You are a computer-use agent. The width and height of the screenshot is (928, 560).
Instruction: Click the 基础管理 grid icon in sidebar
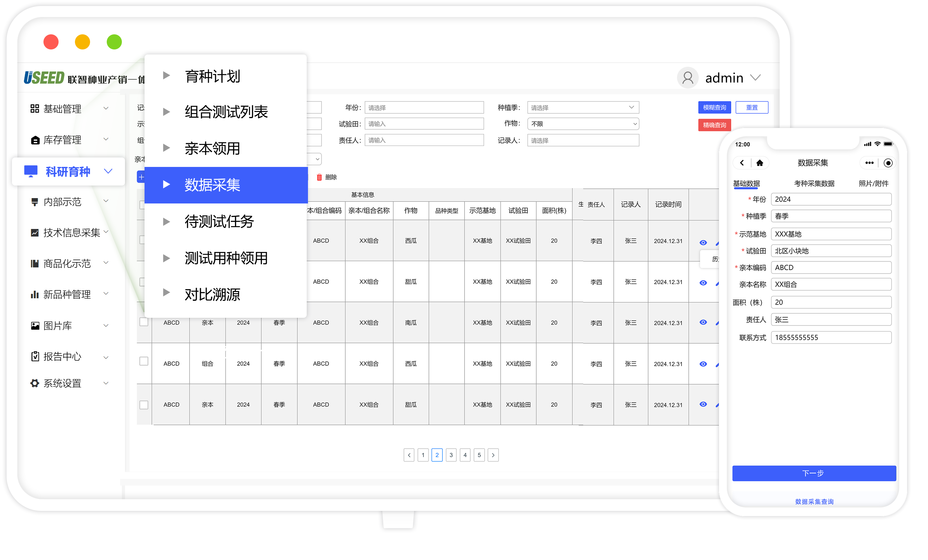[x=34, y=108]
